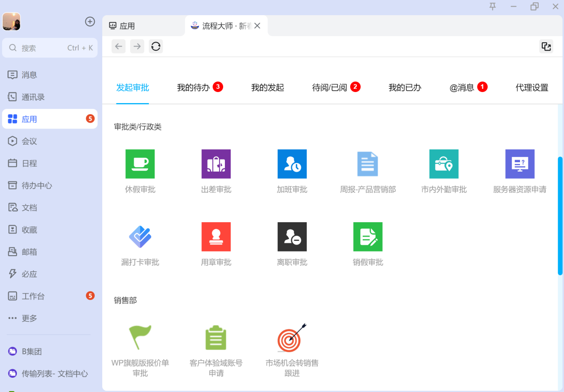Screen dimensions: 564x392
Task: Launch the 加班审批 overtime approval icon
Action: click(292, 164)
